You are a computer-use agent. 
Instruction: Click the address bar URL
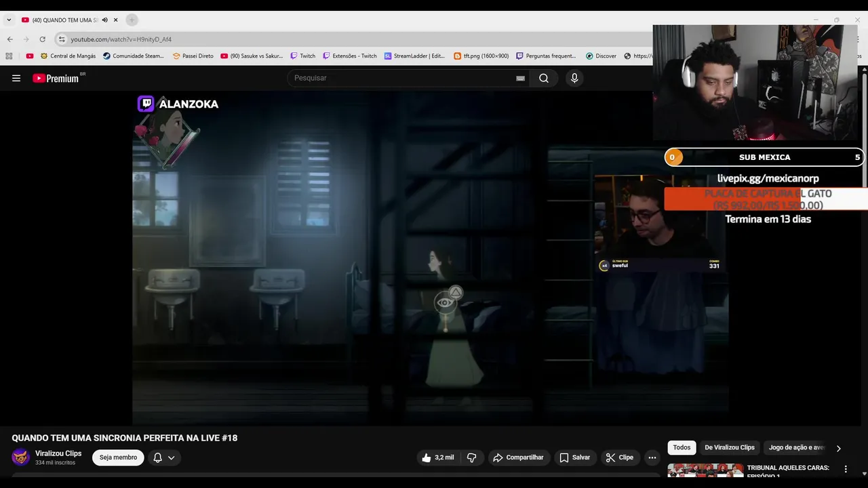pos(121,39)
